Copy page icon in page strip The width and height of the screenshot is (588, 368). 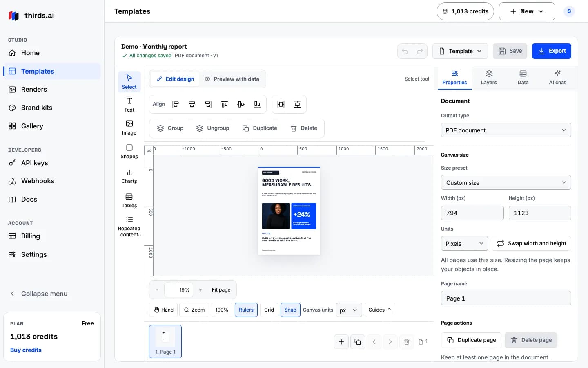point(358,342)
